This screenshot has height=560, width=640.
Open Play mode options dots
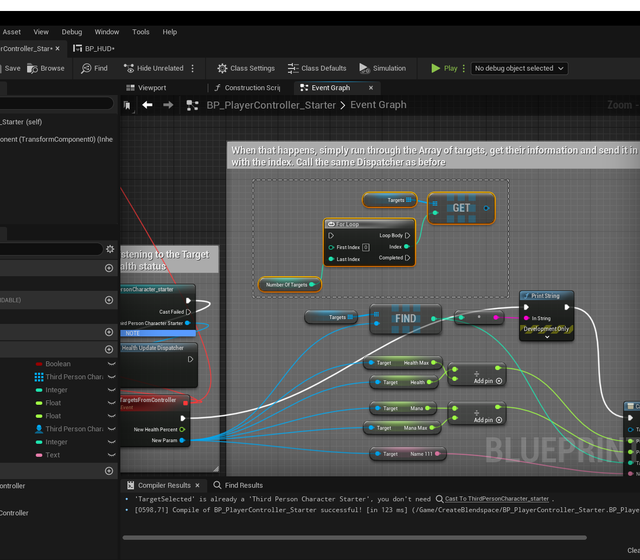coord(464,68)
